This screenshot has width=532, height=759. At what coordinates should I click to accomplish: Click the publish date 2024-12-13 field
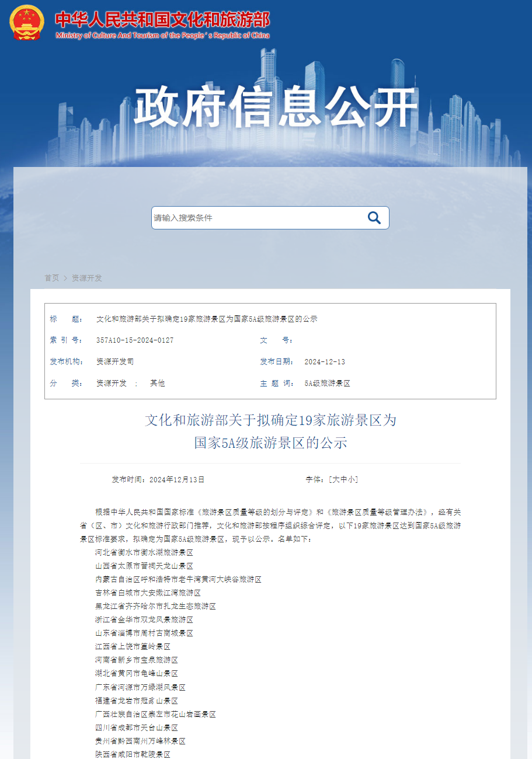click(x=325, y=362)
